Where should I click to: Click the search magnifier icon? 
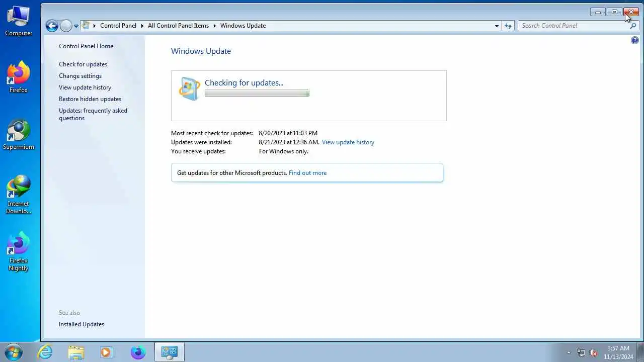coord(633,26)
